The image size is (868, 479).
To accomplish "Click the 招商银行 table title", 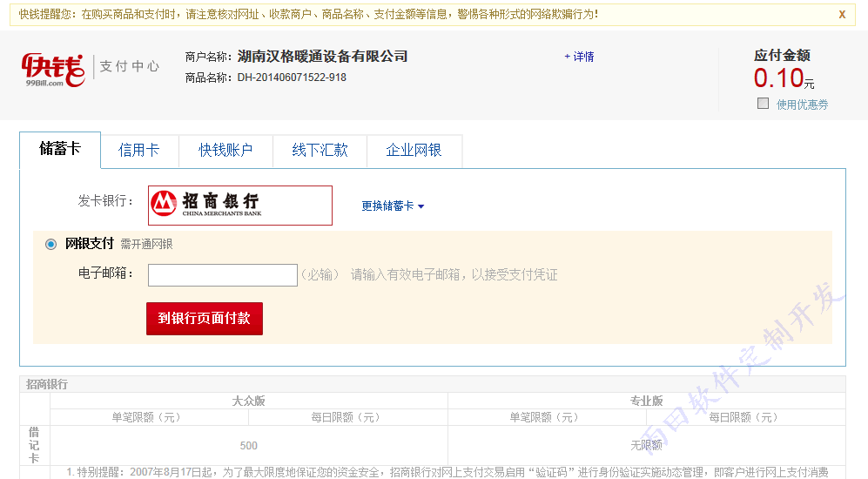I will pyautogui.click(x=47, y=384).
